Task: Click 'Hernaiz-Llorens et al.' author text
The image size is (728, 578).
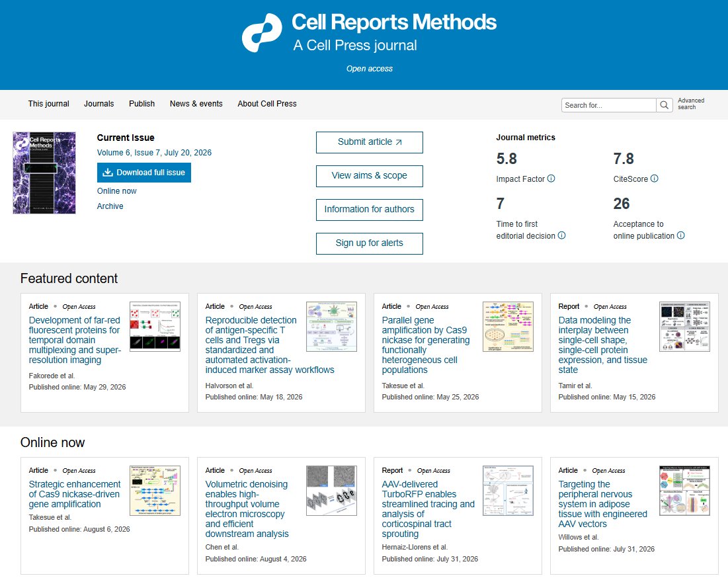Action: click(x=415, y=547)
